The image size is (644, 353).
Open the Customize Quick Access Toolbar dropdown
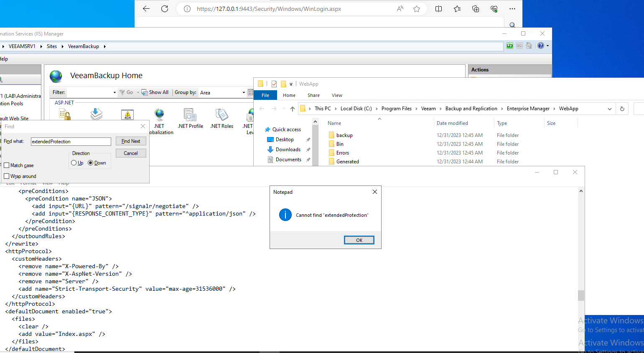[x=291, y=84]
